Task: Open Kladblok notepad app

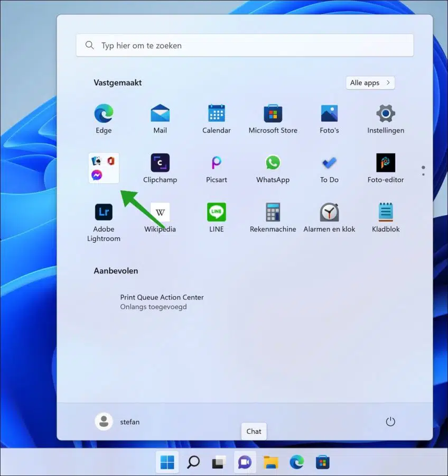Action: (x=386, y=218)
